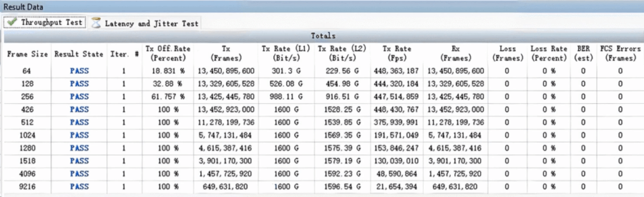This screenshot has width=644, height=197.
Task: Click the Tx Rate (Fps) column header
Action: (396, 53)
